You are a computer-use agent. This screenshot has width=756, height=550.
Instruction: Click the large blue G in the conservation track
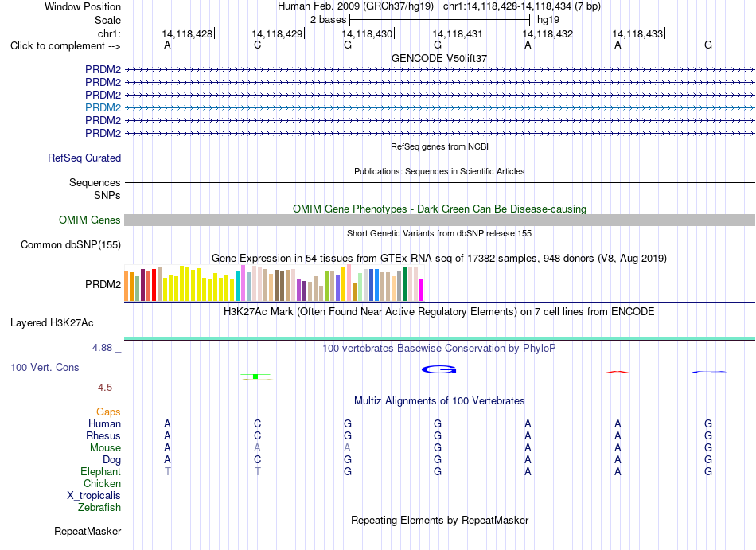(x=438, y=370)
